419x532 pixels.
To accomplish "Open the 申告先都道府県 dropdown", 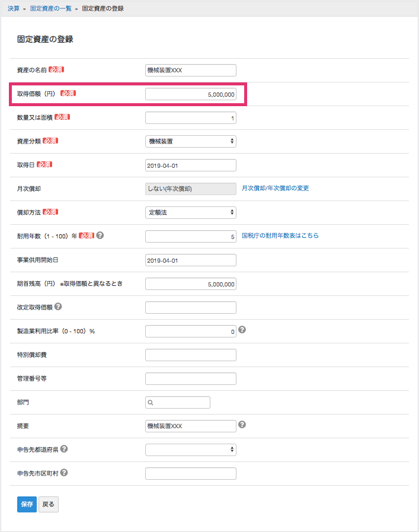I will [x=190, y=450].
